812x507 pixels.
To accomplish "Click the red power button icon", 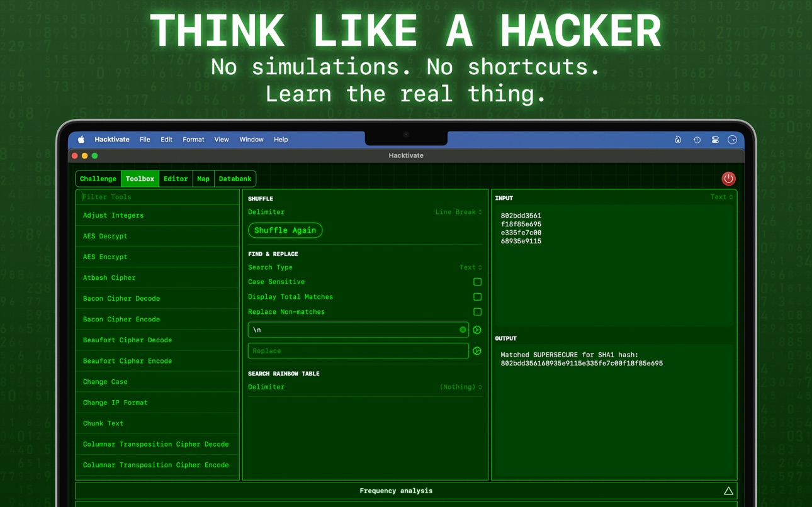I will (728, 179).
